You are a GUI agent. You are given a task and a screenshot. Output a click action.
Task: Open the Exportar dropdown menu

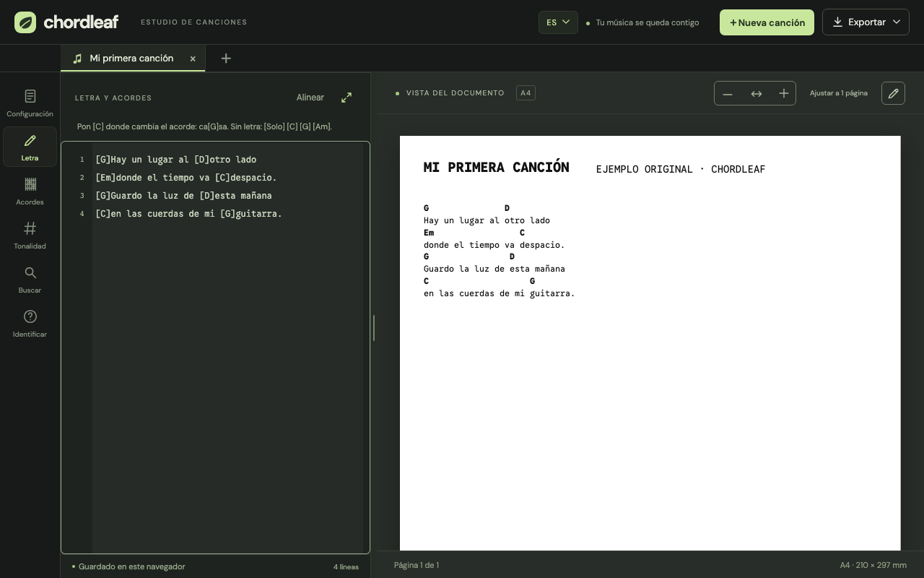(866, 22)
